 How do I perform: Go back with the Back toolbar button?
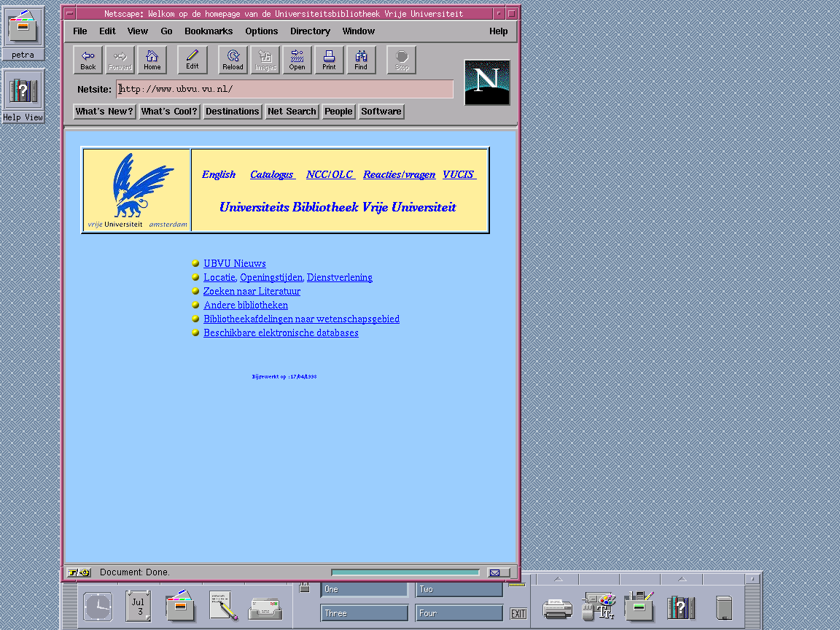click(87, 60)
